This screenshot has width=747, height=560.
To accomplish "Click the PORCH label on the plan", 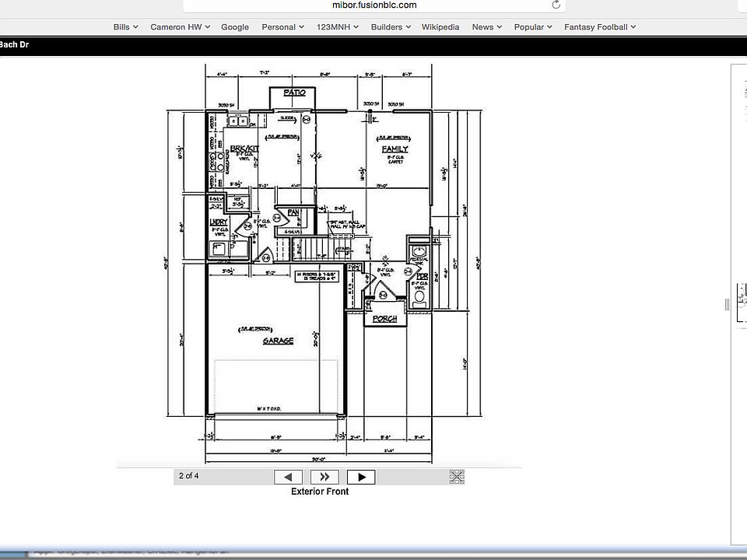I will 384,319.
